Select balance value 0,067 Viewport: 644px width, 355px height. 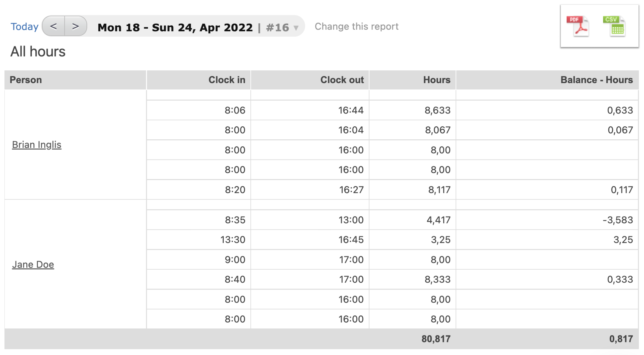pos(620,130)
